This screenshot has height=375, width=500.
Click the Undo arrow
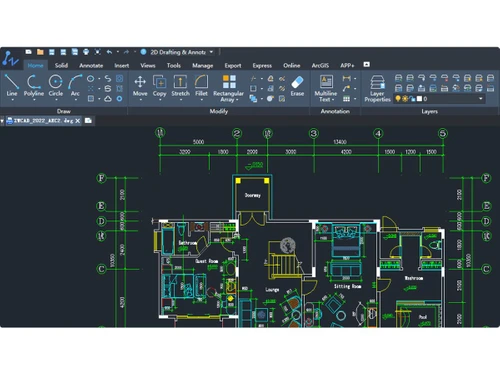109,52
